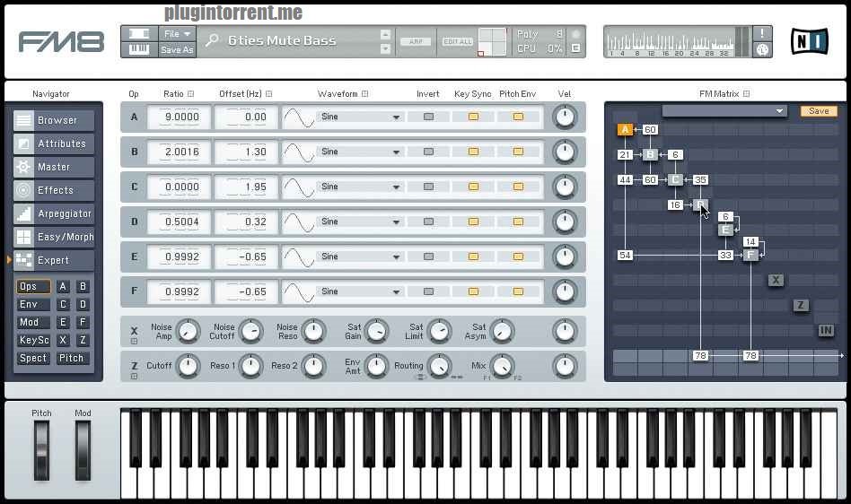Open the Waveform dropdown for operator D
Screen dimensions: 851x504
pyautogui.click(x=360, y=222)
